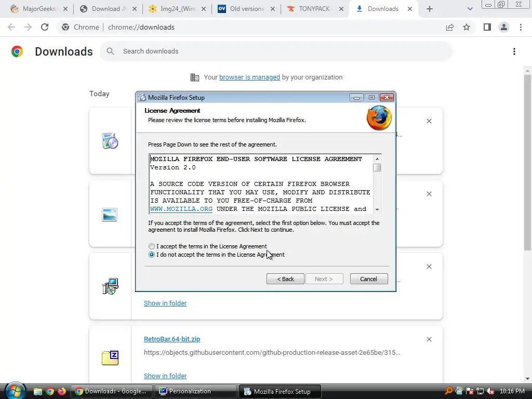The image size is (532, 399).
Task: Click the image file thumbnail icon
Action: click(110, 215)
